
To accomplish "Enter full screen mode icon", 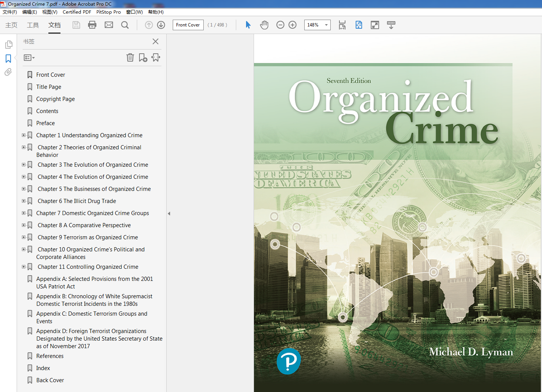I will click(375, 25).
